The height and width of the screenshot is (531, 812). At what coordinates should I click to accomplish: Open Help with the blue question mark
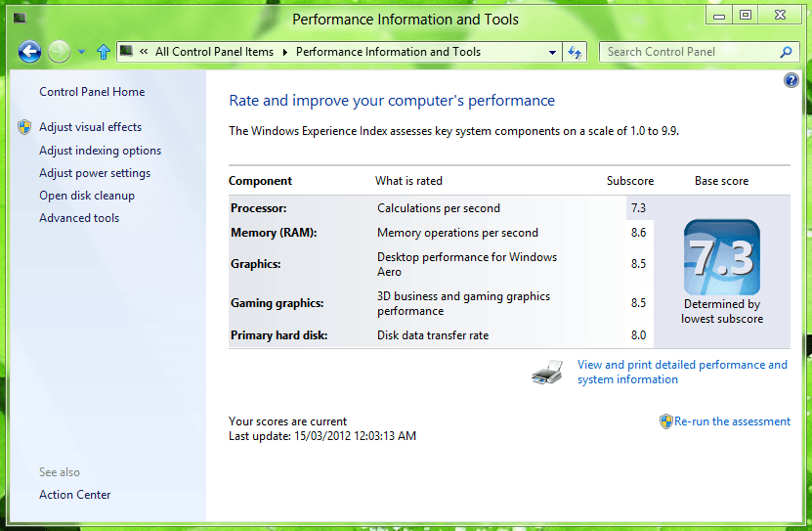[791, 80]
